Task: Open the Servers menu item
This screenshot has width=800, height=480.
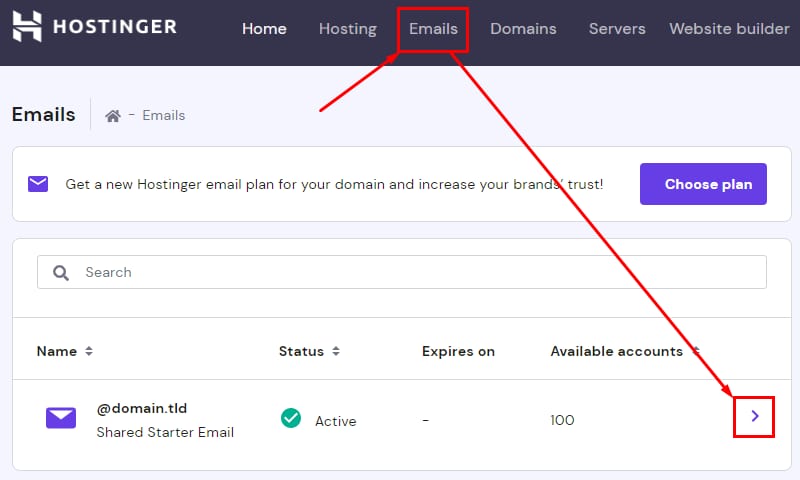Action: 617,29
